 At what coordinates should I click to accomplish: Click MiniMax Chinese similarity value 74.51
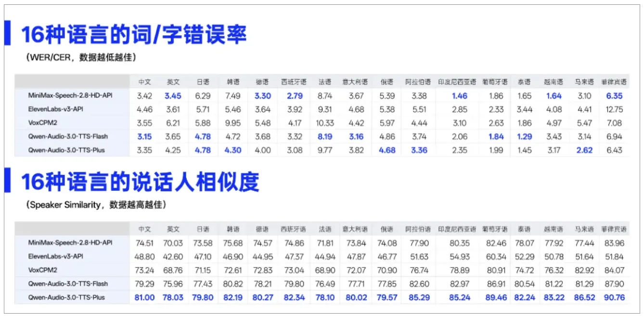click(x=143, y=243)
